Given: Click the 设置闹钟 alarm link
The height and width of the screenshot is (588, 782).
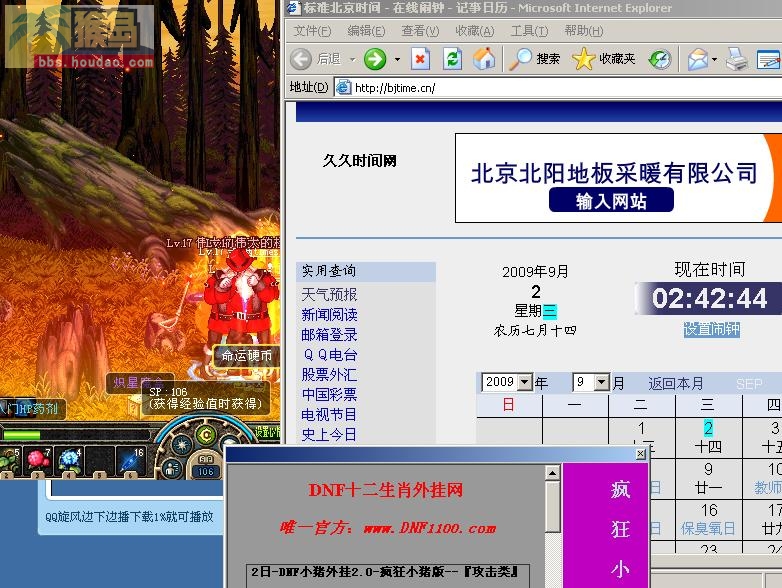Looking at the screenshot, I should click(x=712, y=330).
